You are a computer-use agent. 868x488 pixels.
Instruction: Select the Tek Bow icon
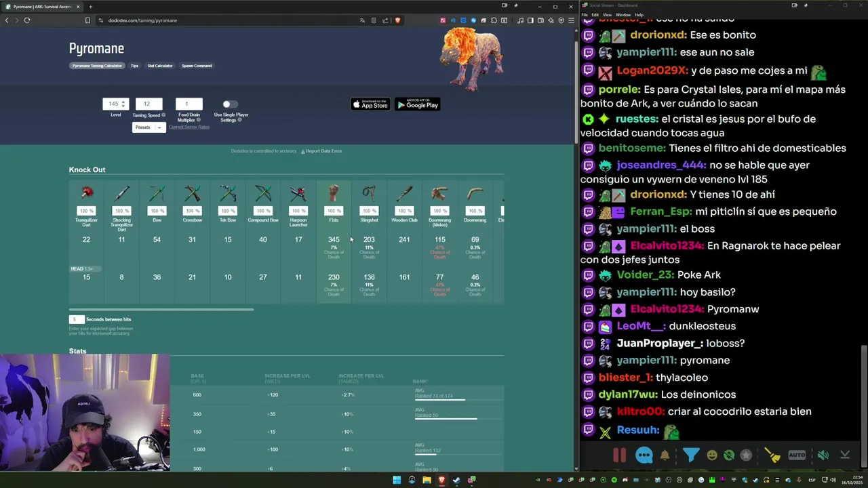click(228, 194)
